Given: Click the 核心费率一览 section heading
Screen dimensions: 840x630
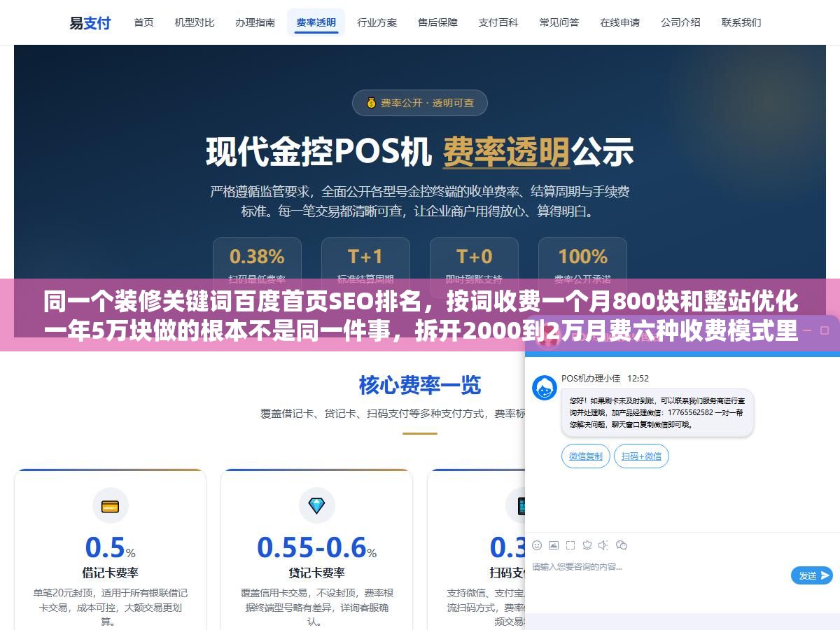Looking at the screenshot, I should coord(419,385).
